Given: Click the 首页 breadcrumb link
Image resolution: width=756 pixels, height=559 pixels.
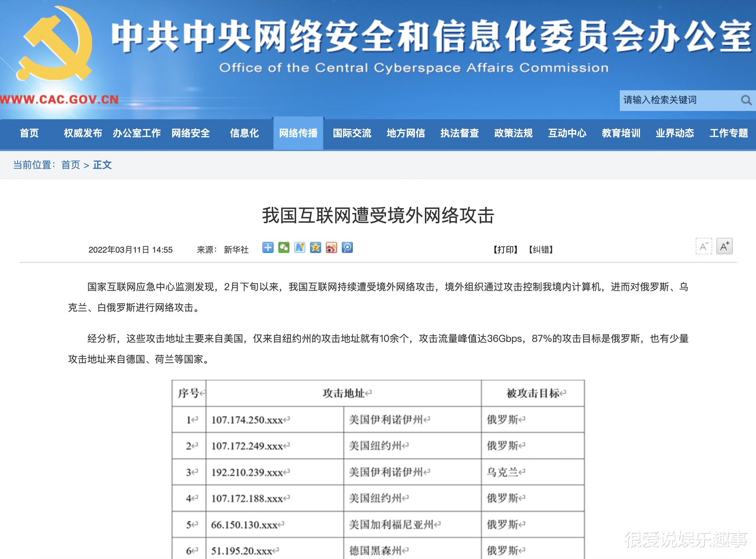Looking at the screenshot, I should click(71, 165).
